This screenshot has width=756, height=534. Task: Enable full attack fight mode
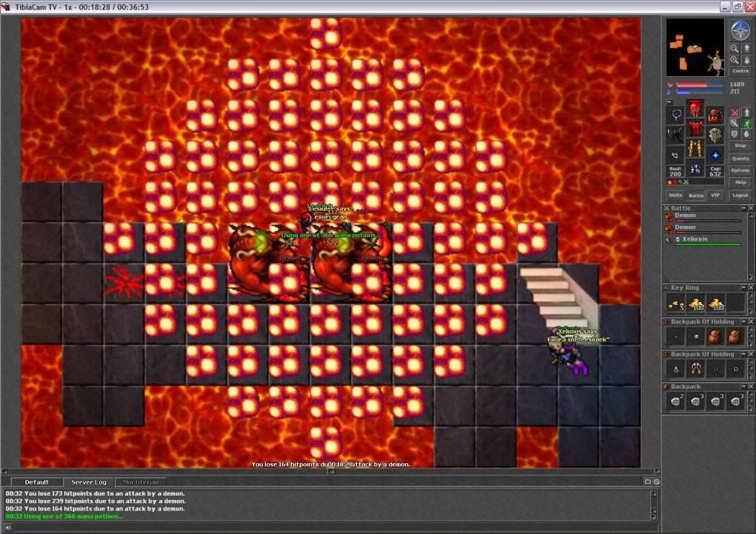click(x=735, y=113)
